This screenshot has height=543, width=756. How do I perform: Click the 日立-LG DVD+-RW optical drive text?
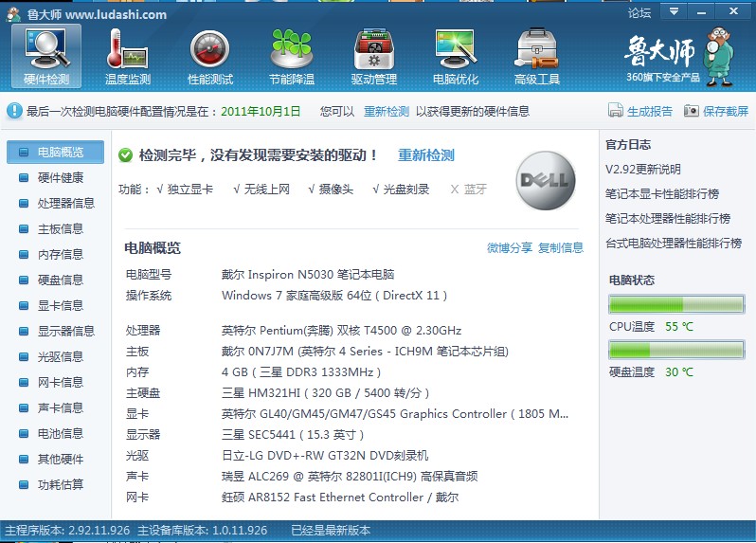[325, 455]
